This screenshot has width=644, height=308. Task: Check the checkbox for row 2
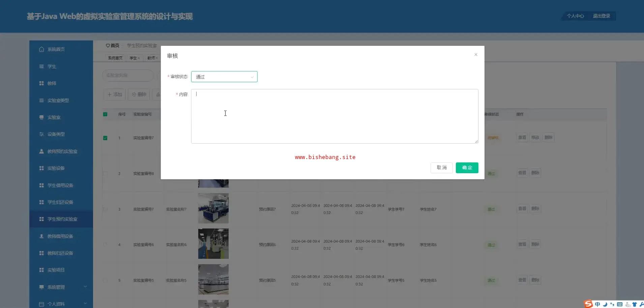tap(105, 174)
